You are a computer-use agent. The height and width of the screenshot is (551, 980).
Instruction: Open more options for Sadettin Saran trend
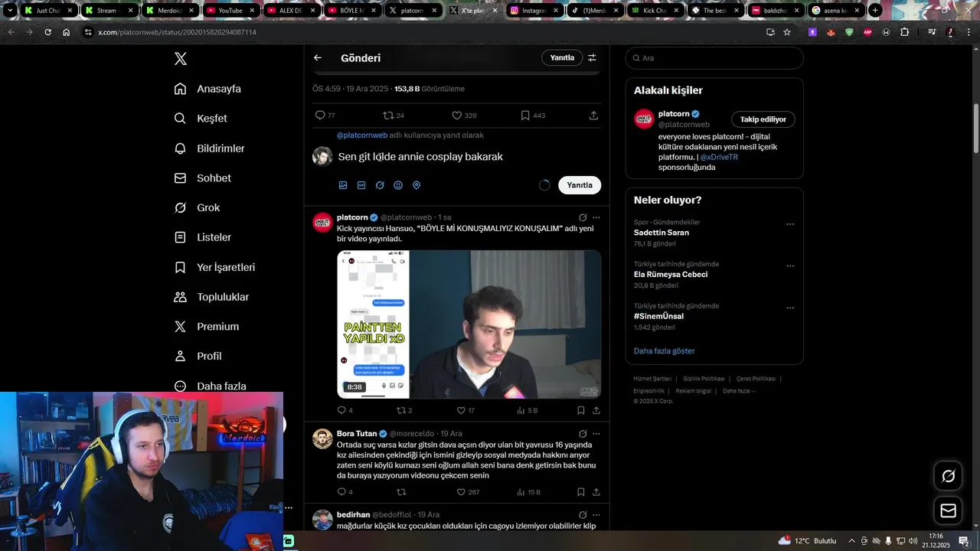tap(790, 224)
